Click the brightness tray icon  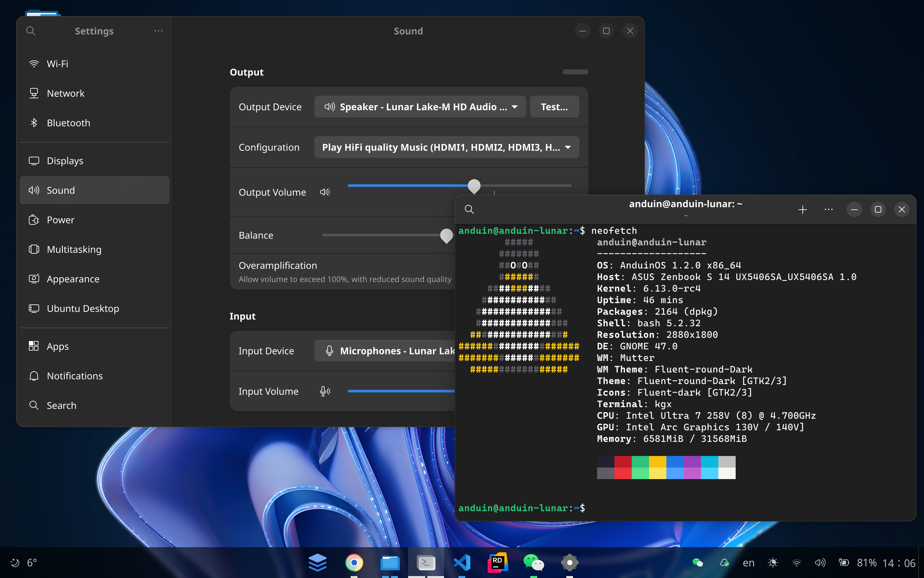773,563
